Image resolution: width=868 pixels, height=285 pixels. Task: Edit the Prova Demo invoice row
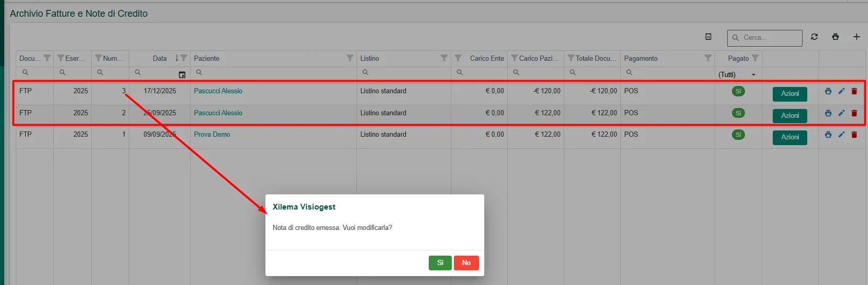(841, 135)
